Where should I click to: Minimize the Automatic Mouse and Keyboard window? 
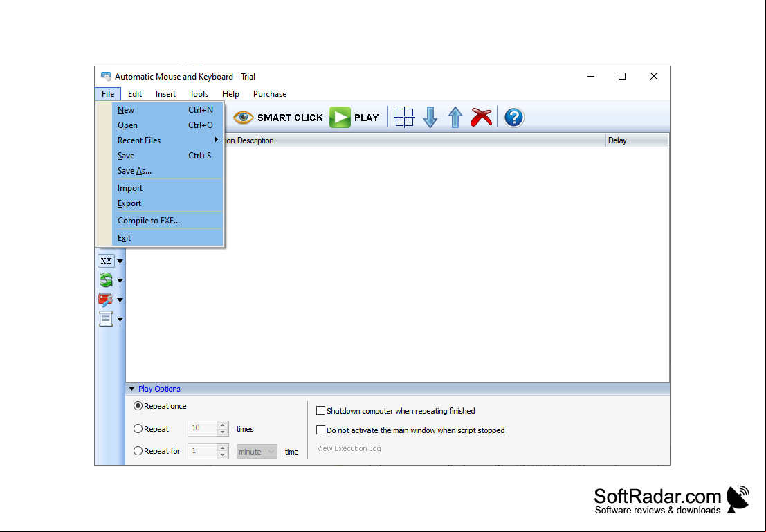591,76
